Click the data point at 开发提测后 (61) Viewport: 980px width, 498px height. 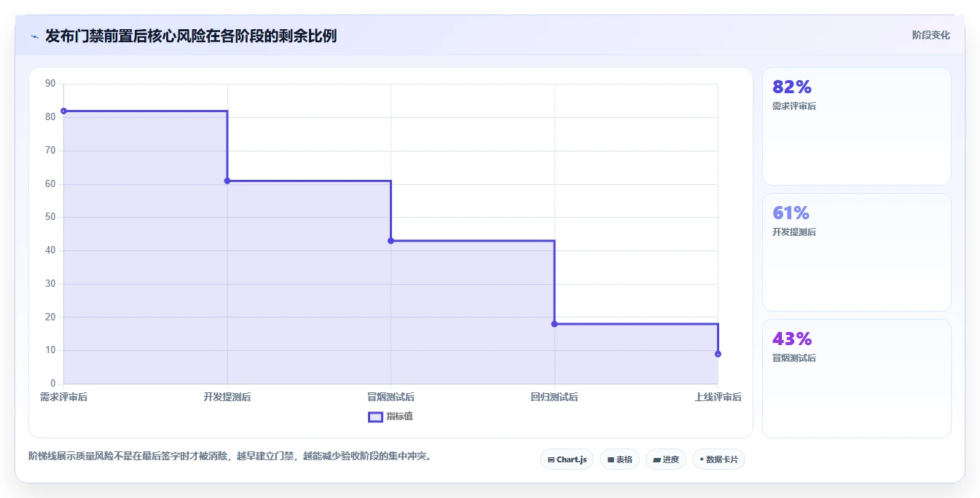[x=227, y=181]
